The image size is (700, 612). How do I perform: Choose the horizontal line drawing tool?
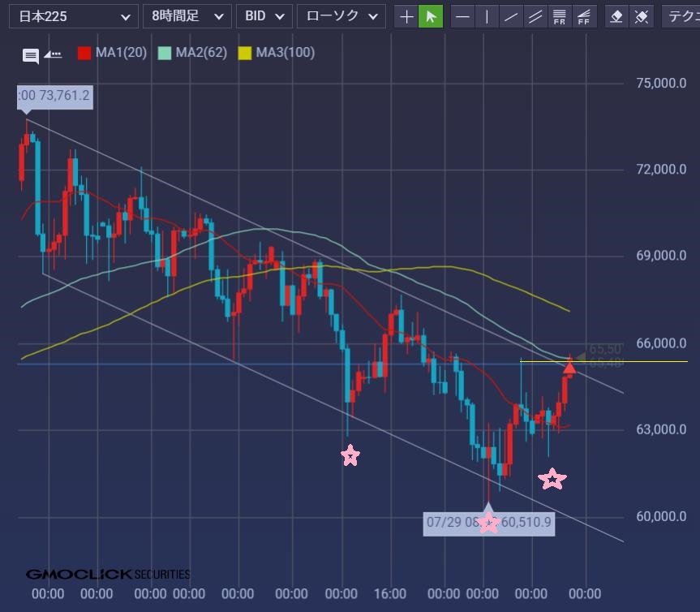tap(463, 17)
